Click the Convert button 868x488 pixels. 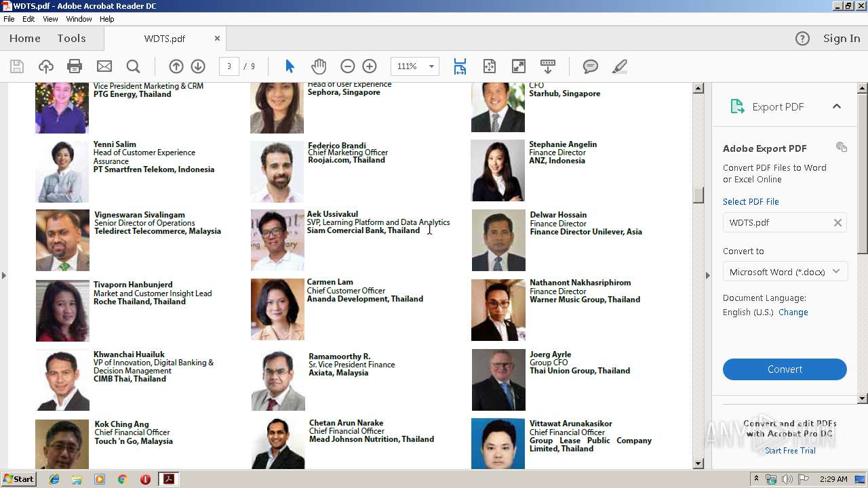[x=785, y=369]
